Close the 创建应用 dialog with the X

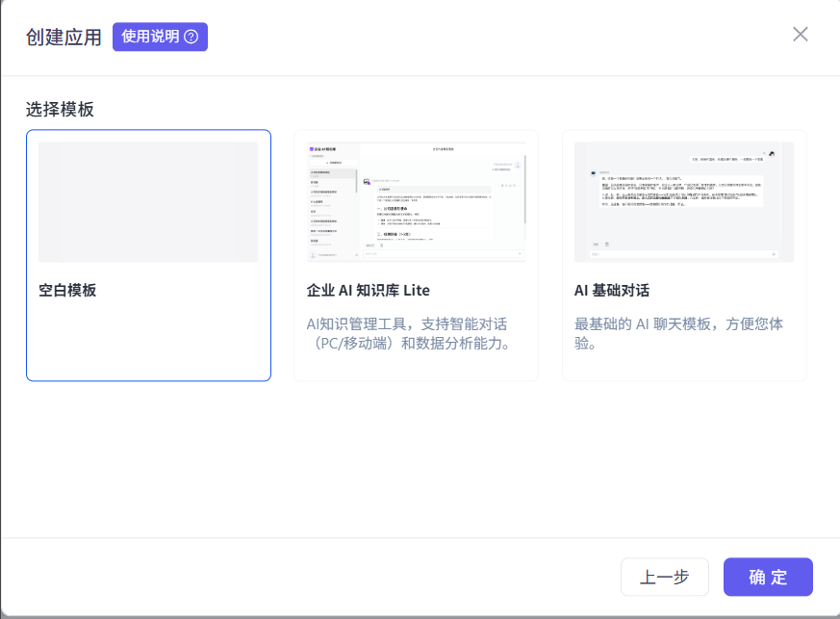tap(800, 34)
